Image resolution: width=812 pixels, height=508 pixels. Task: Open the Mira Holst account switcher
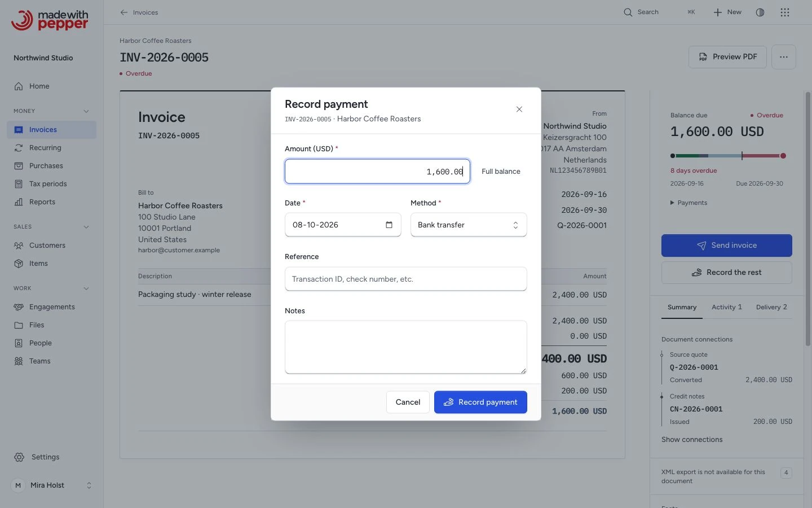[51, 485]
